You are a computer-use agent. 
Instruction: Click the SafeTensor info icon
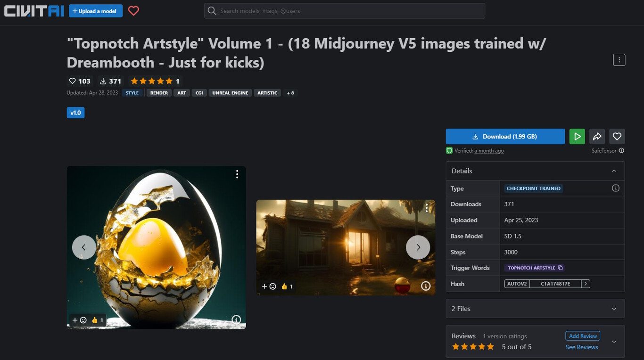click(621, 151)
